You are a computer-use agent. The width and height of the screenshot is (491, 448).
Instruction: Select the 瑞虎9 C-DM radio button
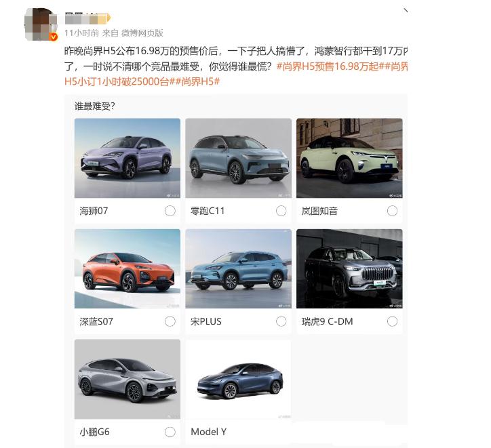[x=392, y=321]
